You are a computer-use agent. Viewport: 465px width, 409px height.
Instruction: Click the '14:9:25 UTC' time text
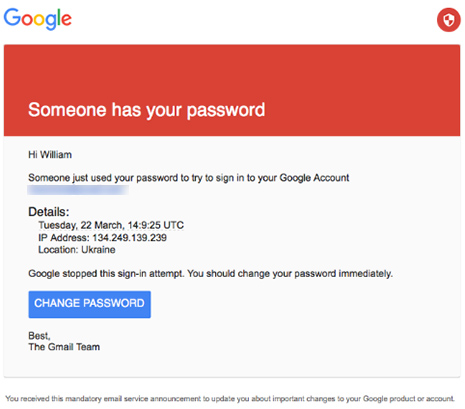click(x=156, y=225)
